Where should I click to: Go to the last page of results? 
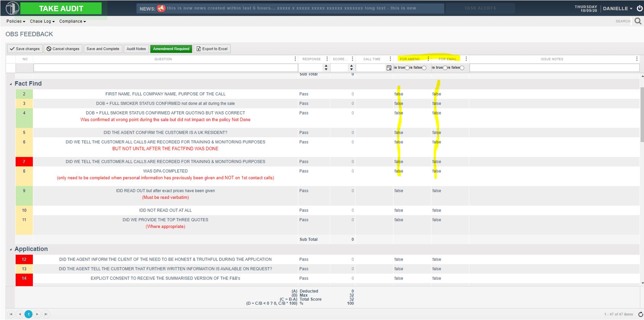point(46,314)
